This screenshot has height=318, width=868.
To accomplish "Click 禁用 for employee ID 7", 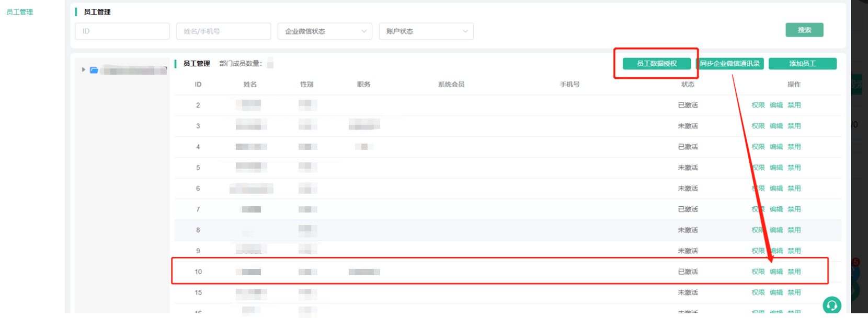I will (x=794, y=209).
